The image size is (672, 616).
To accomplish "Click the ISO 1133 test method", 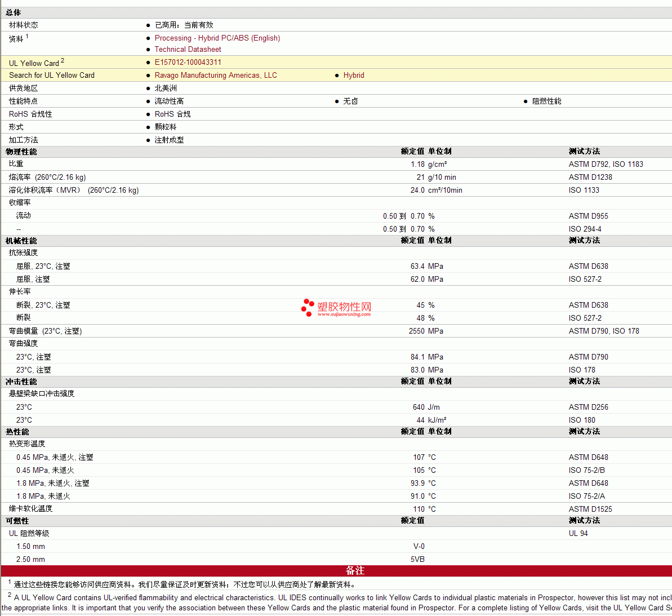I will 584,190.
